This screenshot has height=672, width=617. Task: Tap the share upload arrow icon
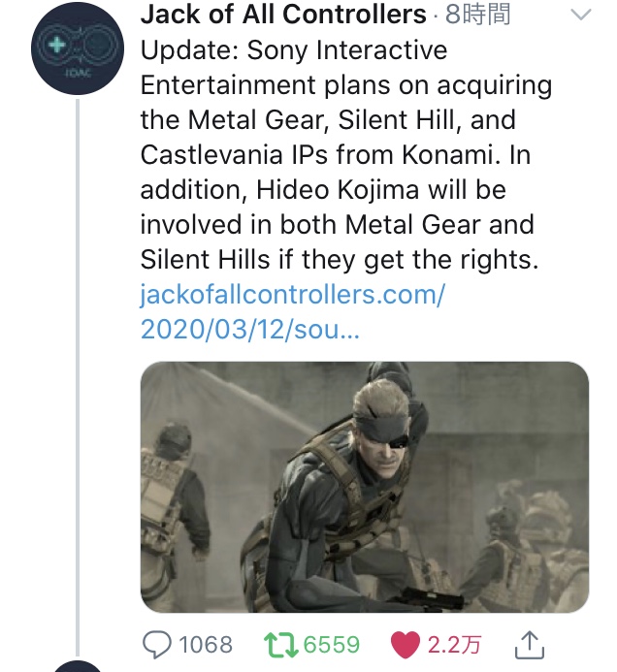(529, 643)
